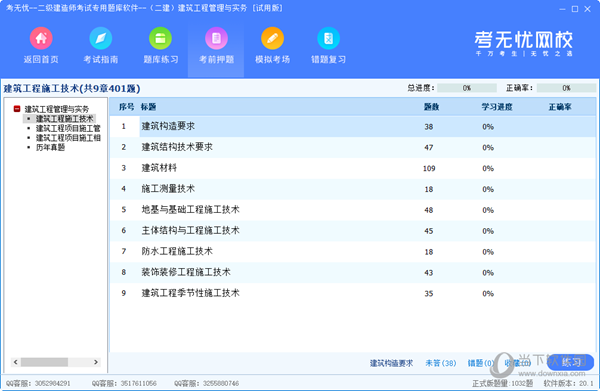Screen dimensions: 600x391
Task: Click the 总进度 progress bar
Action: coord(467,88)
